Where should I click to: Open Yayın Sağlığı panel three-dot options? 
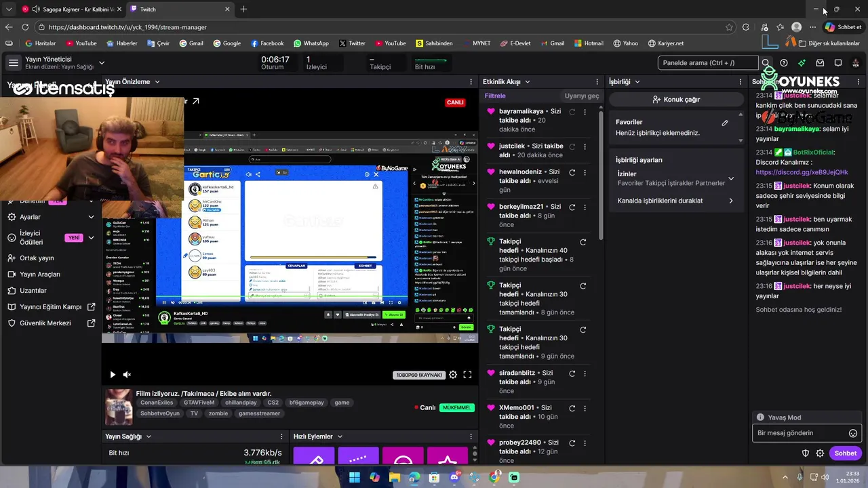click(281, 436)
